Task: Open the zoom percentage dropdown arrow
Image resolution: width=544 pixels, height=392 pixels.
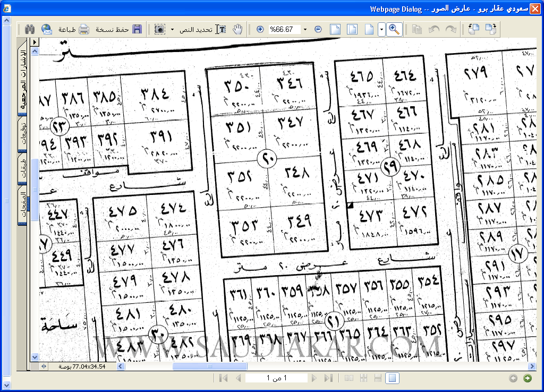Action: pyautogui.click(x=305, y=30)
